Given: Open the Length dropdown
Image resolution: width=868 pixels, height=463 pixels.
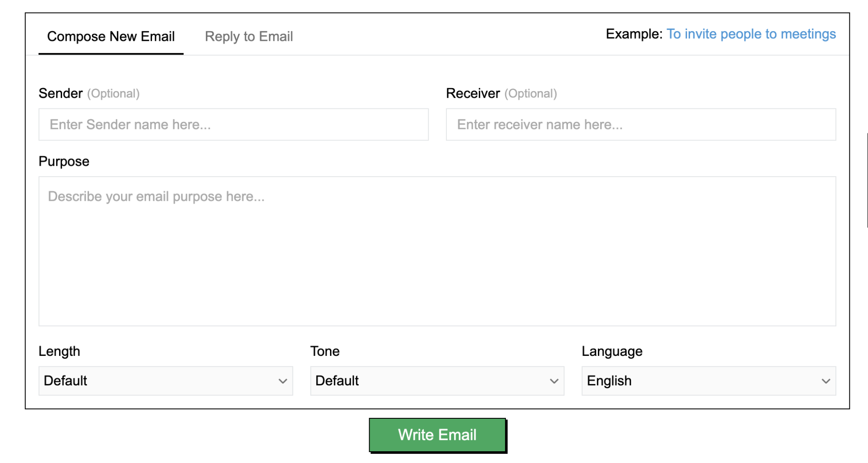Looking at the screenshot, I should click(165, 381).
